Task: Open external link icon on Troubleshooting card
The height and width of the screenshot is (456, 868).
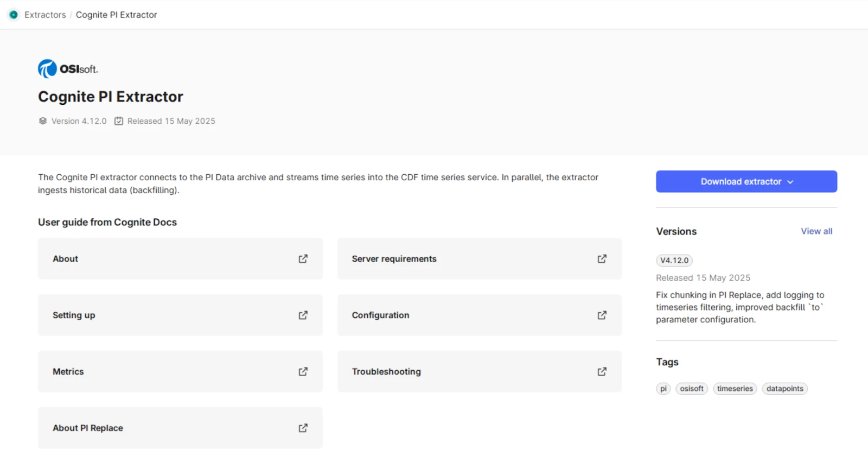Action: [x=602, y=372]
